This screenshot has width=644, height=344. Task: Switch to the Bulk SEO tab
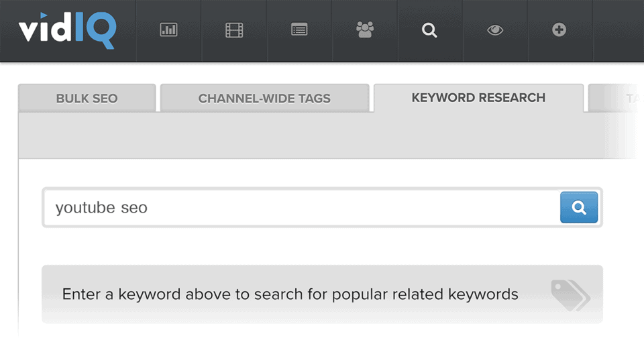click(x=87, y=99)
